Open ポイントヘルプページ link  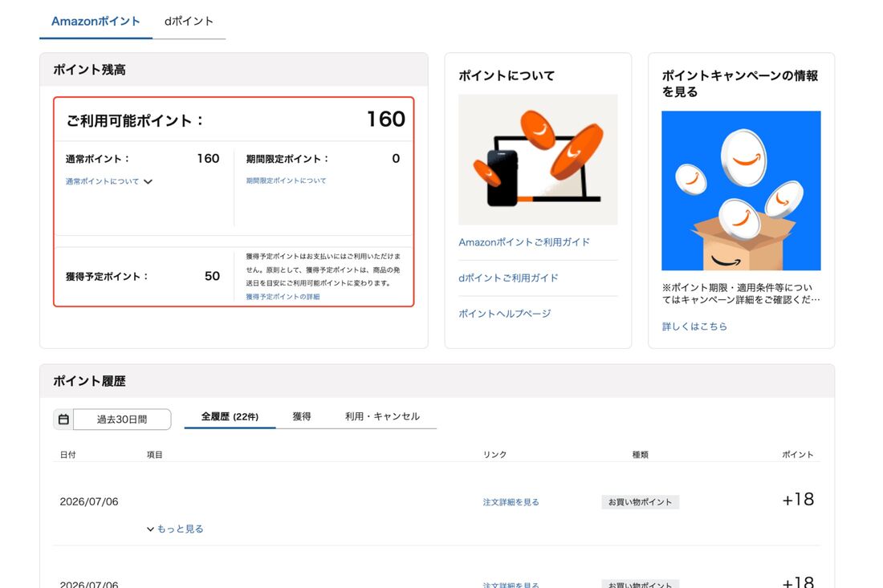[505, 314]
